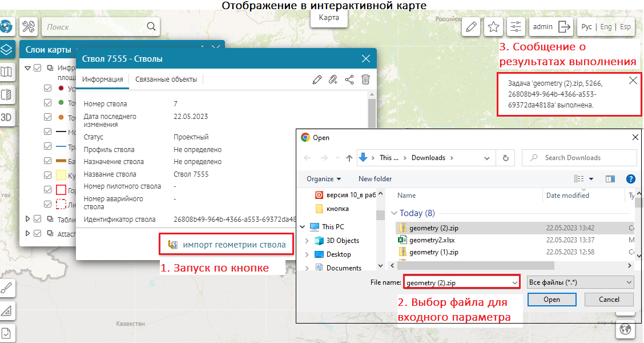Viewport: 644px width, 343px height.
Task: Open the filter settings sliders icon
Action: (x=516, y=26)
